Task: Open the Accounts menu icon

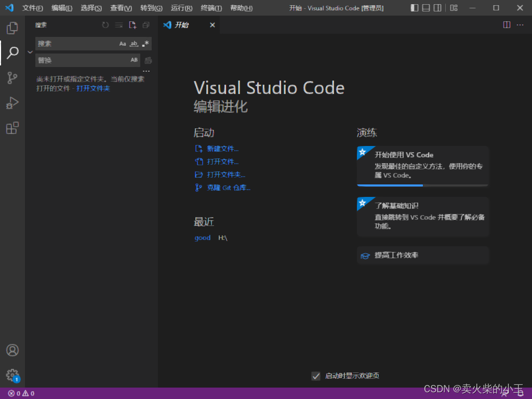Action: click(x=12, y=350)
